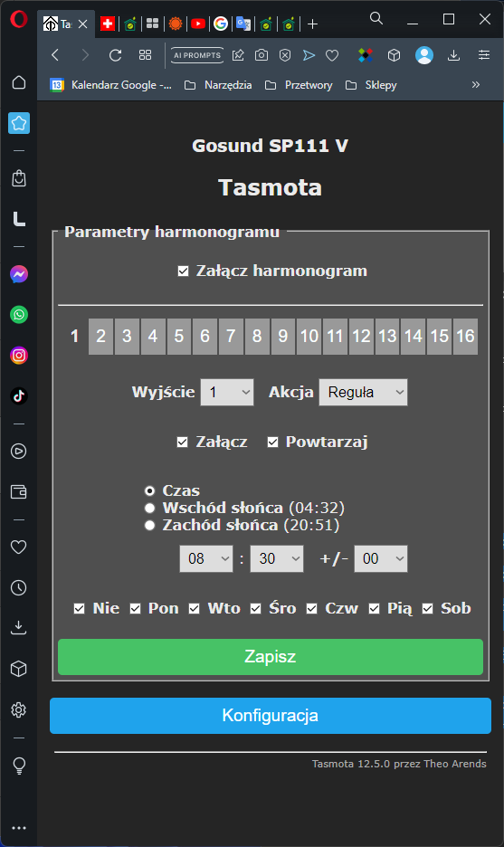
Task: Open the Akcja dropdown showing Reguła
Action: (x=363, y=392)
